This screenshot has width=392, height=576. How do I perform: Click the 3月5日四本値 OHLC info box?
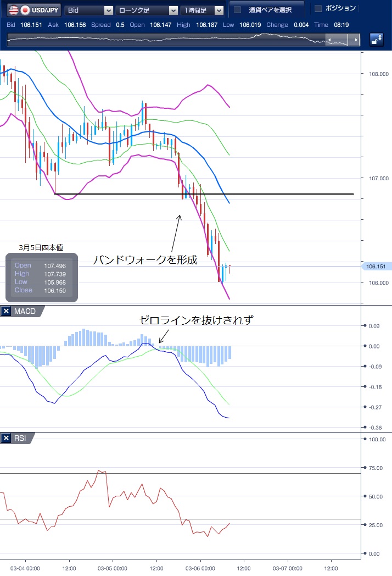[x=42, y=277]
